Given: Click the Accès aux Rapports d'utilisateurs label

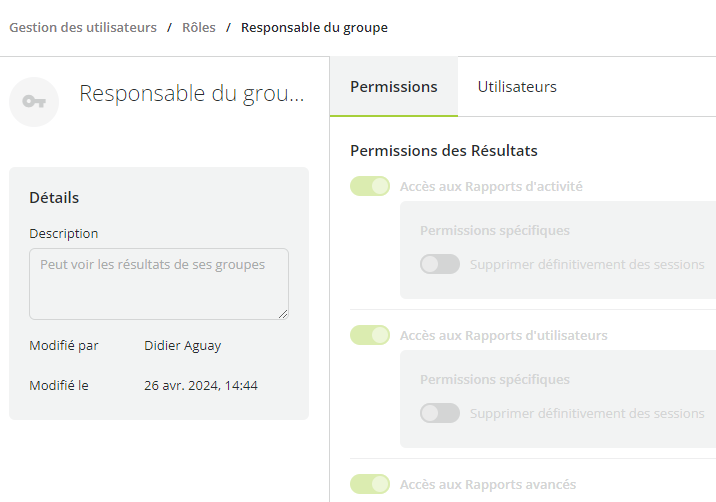Looking at the screenshot, I should point(504,335).
